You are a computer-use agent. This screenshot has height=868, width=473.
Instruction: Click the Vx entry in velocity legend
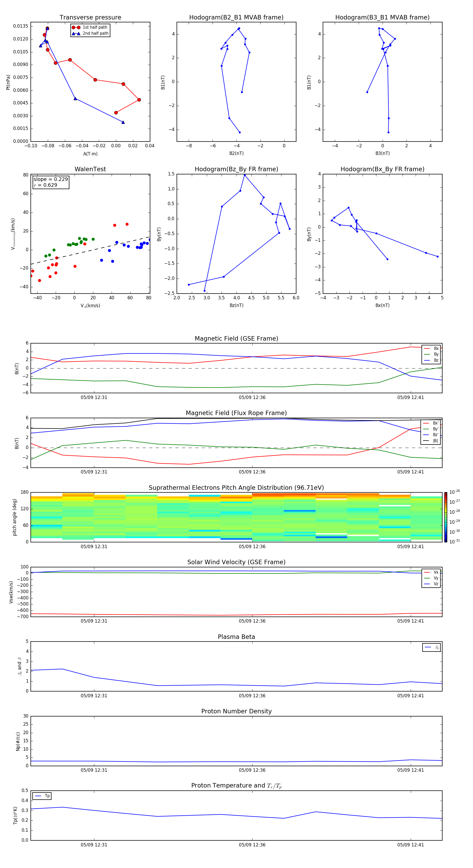tap(431, 573)
